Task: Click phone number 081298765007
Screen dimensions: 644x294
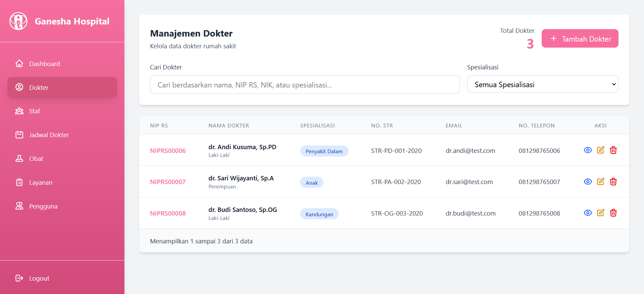Action: (539, 182)
